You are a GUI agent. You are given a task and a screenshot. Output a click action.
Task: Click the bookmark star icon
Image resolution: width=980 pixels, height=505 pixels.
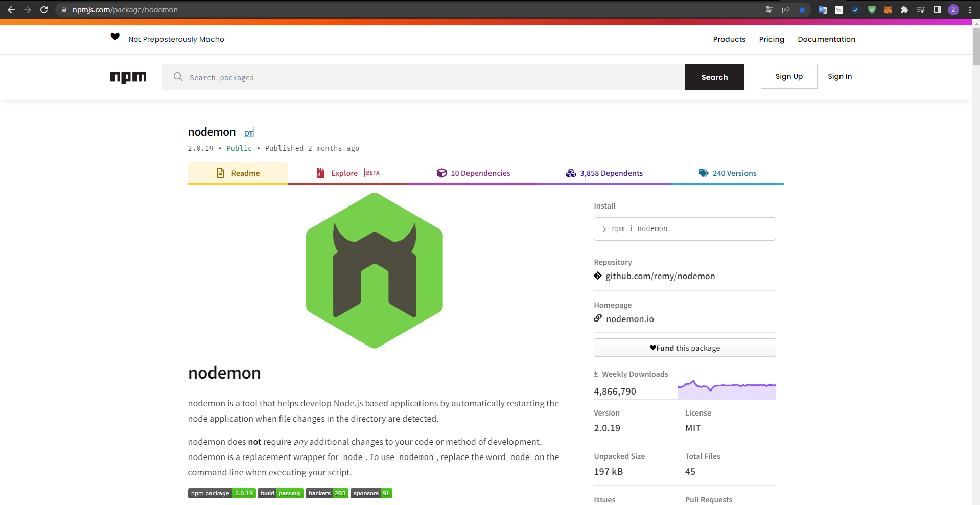pos(802,10)
